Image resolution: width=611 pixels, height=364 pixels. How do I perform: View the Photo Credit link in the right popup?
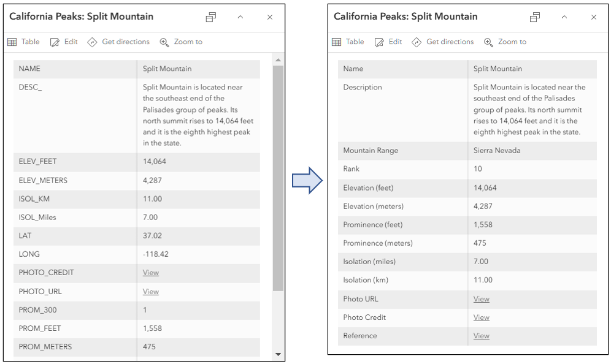[x=481, y=317]
